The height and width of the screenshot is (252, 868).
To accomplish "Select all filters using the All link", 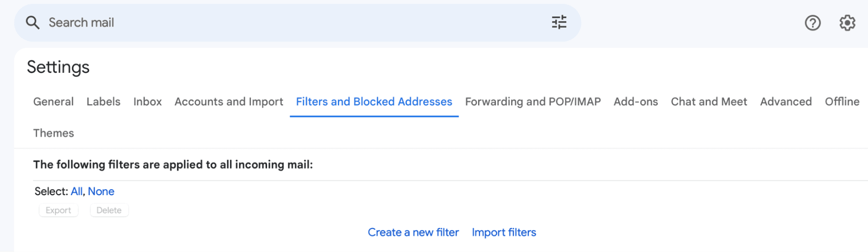I will point(76,191).
